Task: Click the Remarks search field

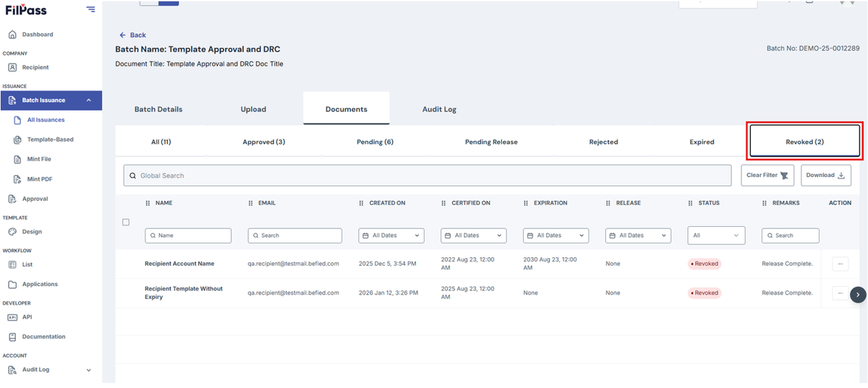Action: pyautogui.click(x=791, y=236)
